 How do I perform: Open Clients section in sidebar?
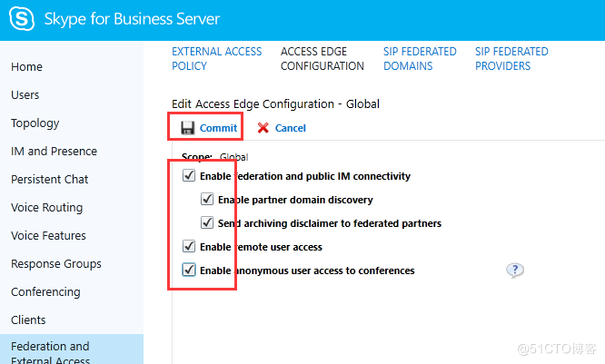pos(28,320)
